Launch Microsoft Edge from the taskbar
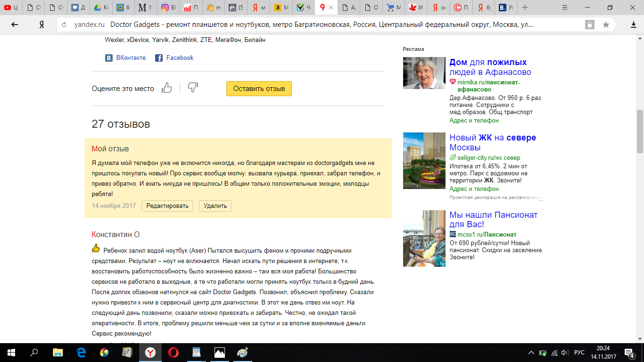644x362 pixels. click(x=81, y=352)
